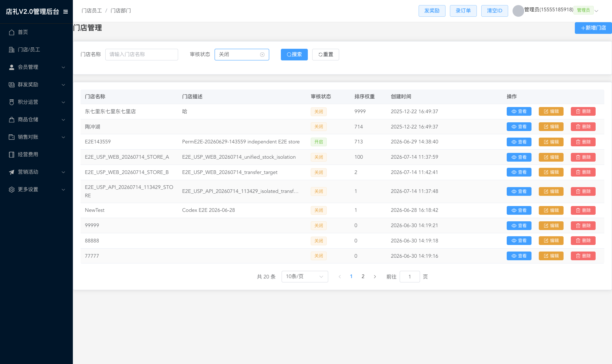Expand the 群发奖励 submenu
The height and width of the screenshot is (364, 612).
click(x=36, y=84)
